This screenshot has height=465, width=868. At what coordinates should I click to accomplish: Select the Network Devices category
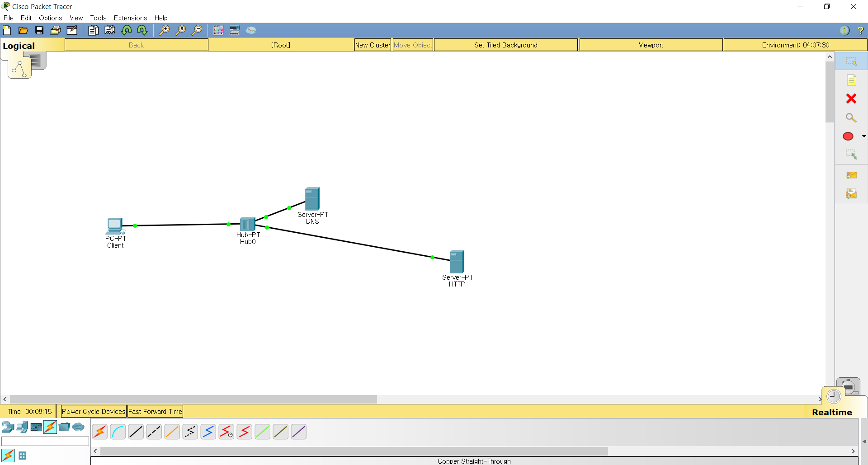tap(8, 427)
